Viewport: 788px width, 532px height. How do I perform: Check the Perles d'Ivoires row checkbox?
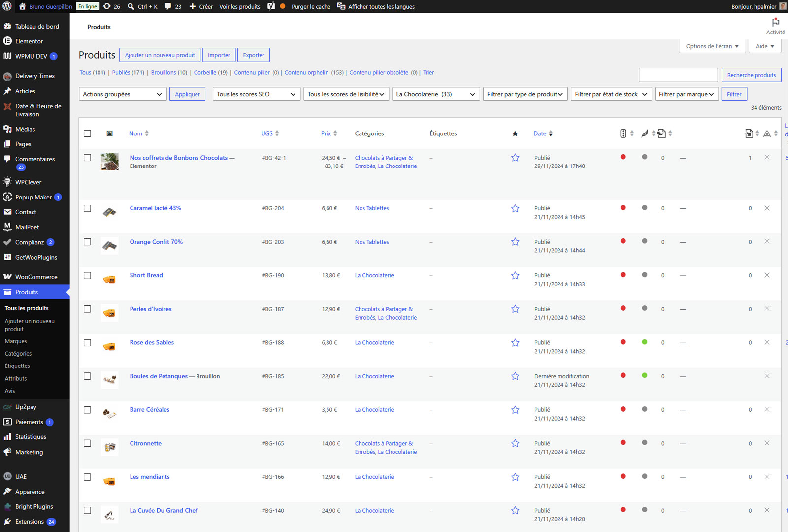click(x=87, y=309)
